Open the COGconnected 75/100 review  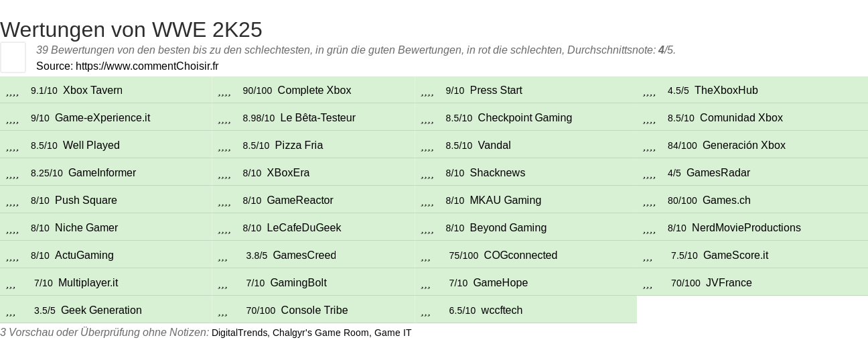(520, 255)
